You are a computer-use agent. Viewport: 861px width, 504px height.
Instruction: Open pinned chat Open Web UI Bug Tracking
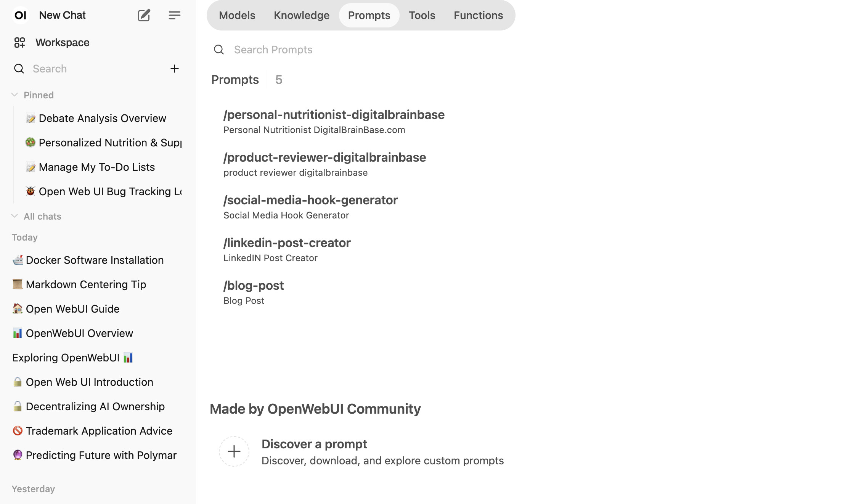pyautogui.click(x=103, y=191)
